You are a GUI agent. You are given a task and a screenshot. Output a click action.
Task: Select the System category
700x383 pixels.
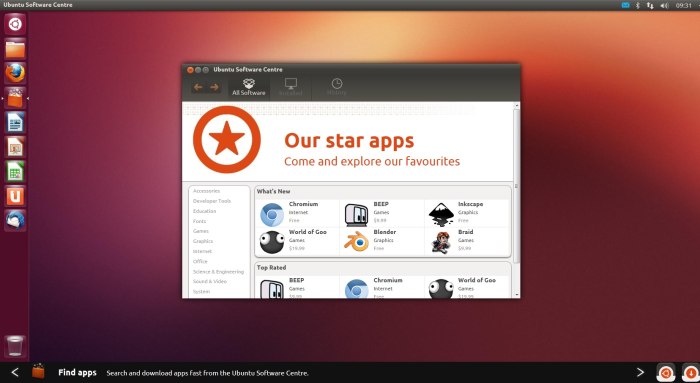[x=201, y=291]
